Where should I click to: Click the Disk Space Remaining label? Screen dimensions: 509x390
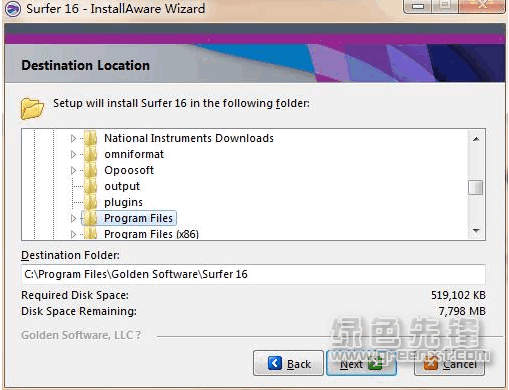(79, 311)
